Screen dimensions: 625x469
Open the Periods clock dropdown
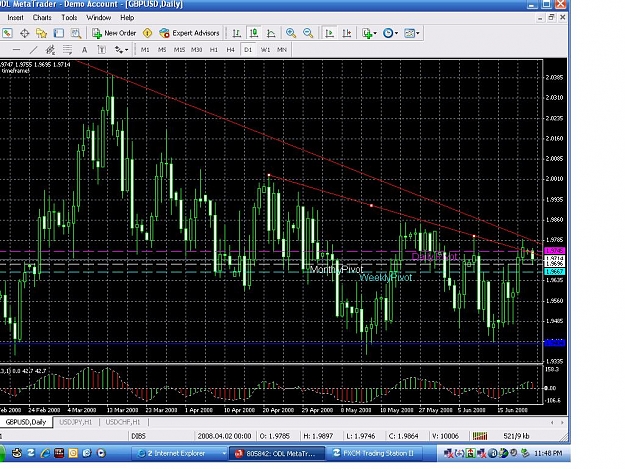coord(390,33)
